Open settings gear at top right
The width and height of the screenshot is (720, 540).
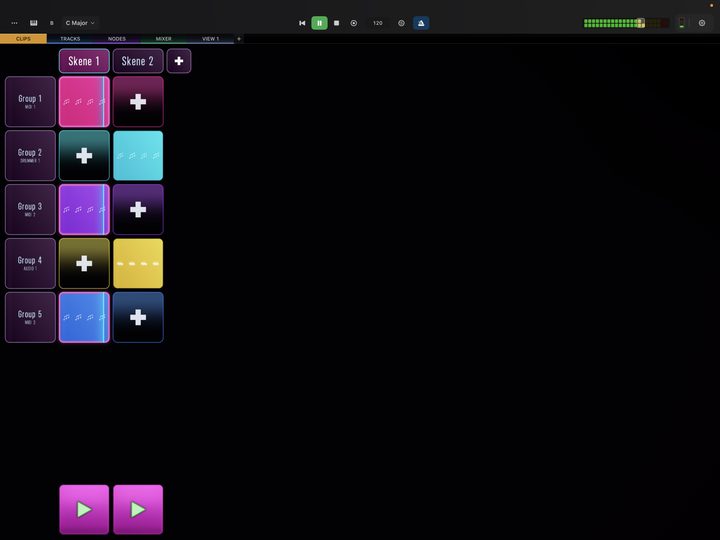click(702, 23)
